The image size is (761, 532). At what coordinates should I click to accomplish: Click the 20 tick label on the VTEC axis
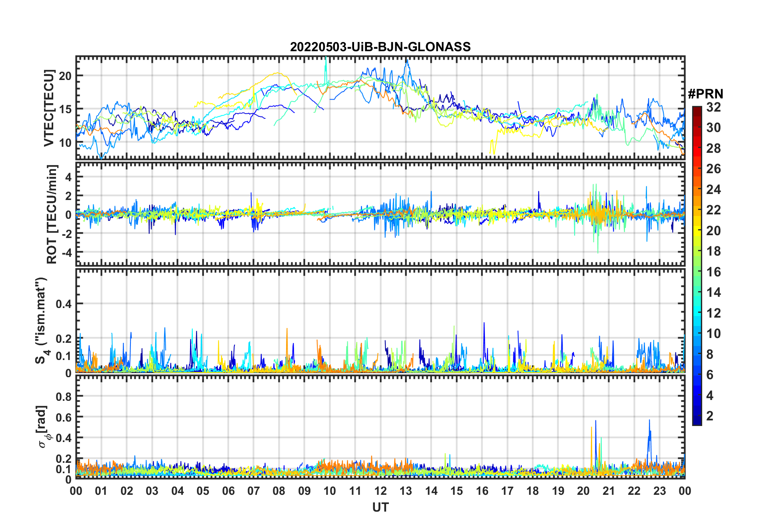(x=65, y=76)
